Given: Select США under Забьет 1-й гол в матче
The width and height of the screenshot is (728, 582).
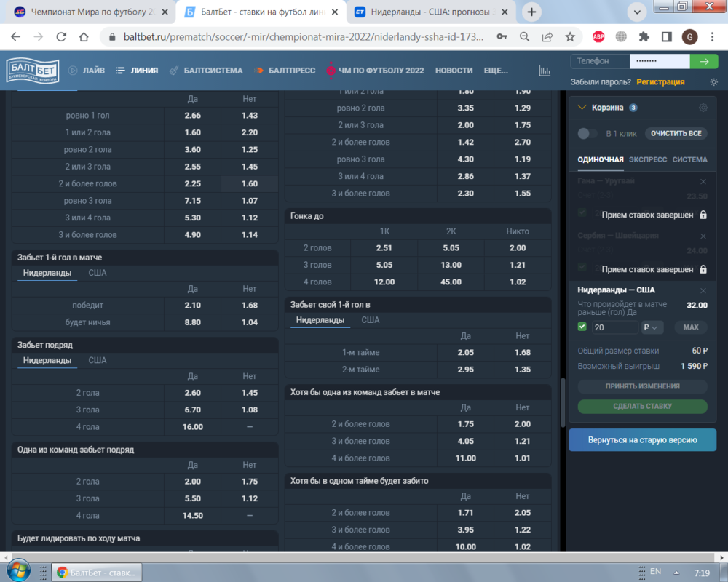Looking at the screenshot, I should pyautogui.click(x=98, y=273).
